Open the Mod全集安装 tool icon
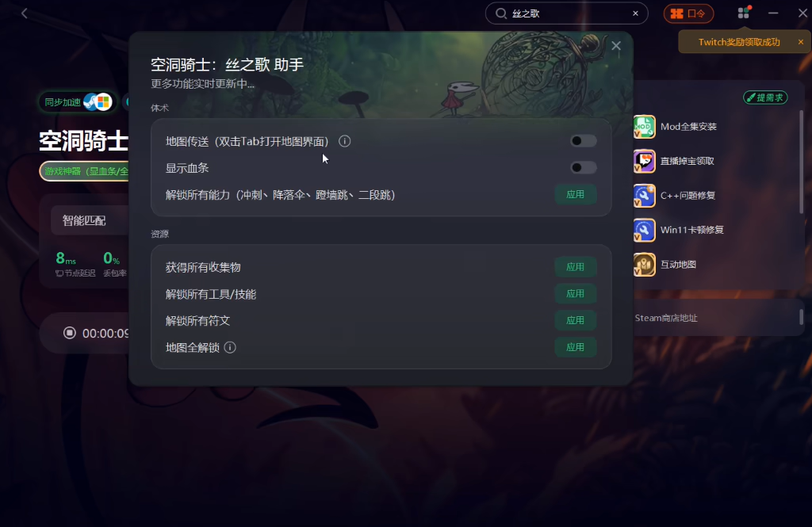Screen dimensions: 812x527 (644, 127)
